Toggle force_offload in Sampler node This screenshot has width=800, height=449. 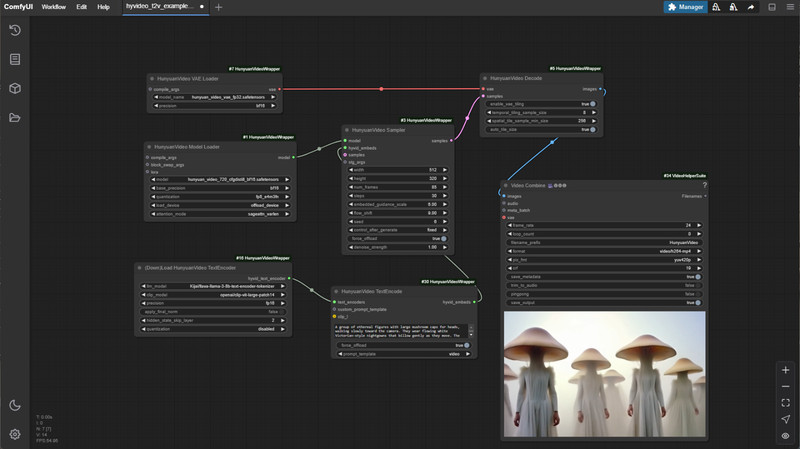pos(398,238)
